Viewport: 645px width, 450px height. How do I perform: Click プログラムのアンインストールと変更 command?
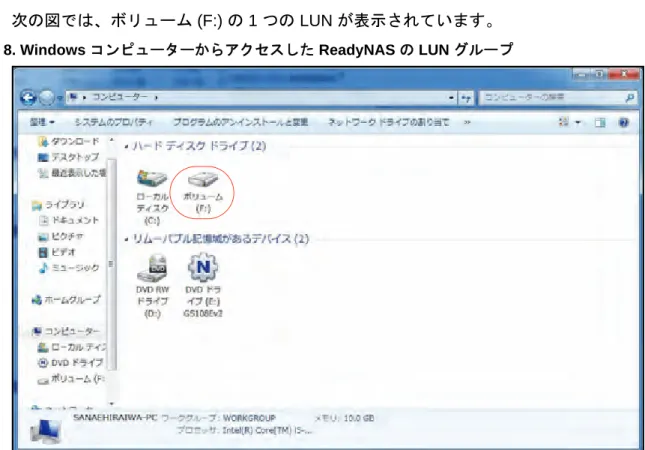[240, 122]
